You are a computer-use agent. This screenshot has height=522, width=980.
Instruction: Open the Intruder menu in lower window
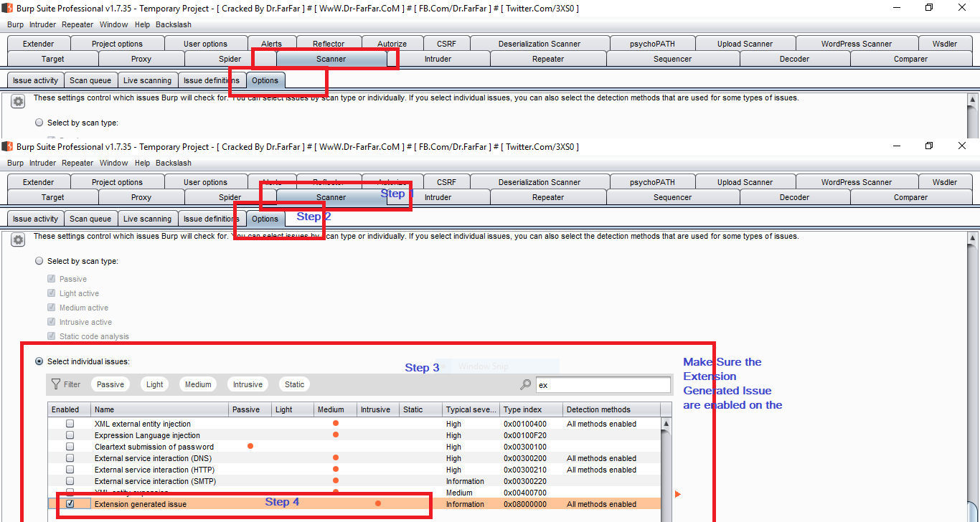point(43,163)
